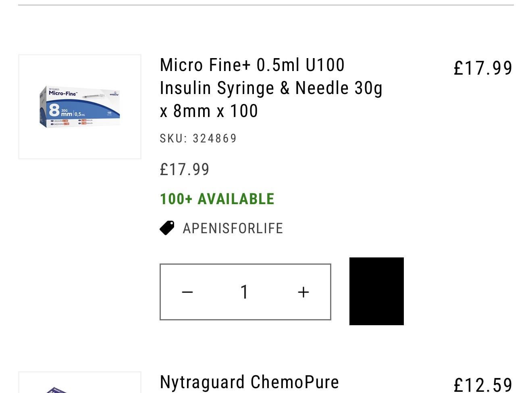Click the quantity field showing 1

click(x=244, y=292)
